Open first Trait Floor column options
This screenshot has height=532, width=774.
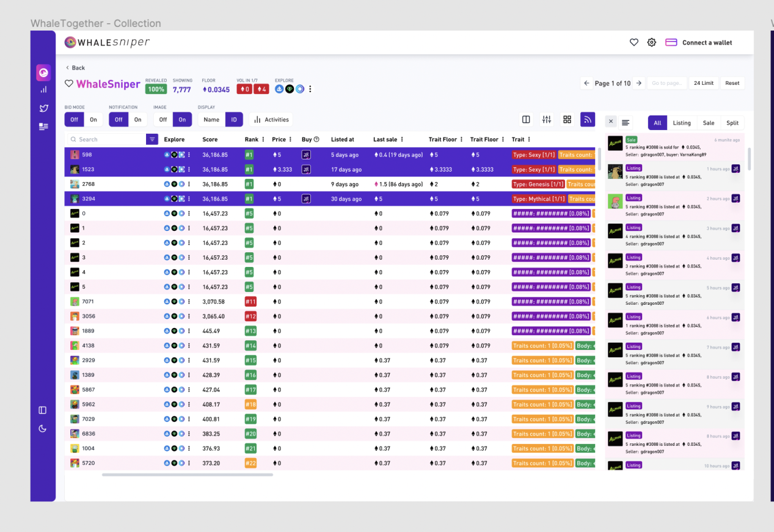462,139
